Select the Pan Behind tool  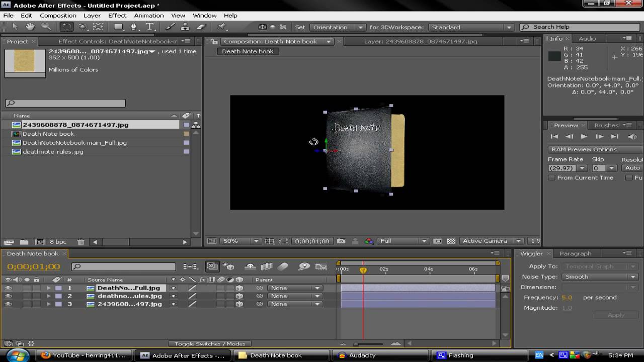coord(98,27)
